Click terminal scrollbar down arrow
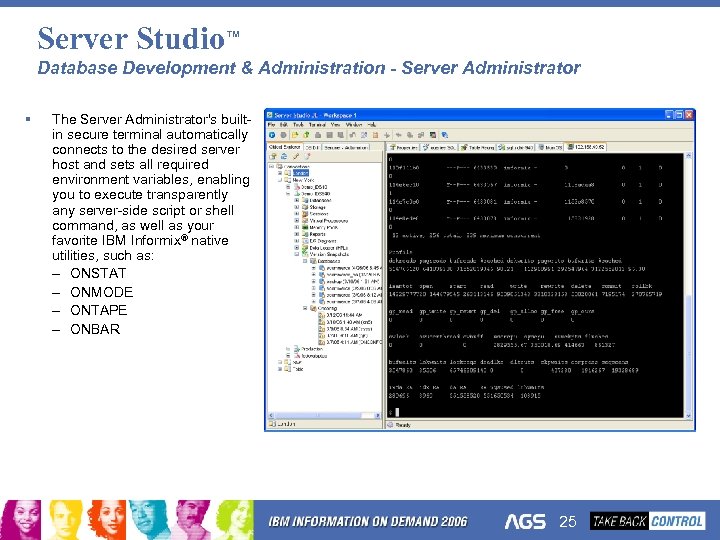 (688, 416)
